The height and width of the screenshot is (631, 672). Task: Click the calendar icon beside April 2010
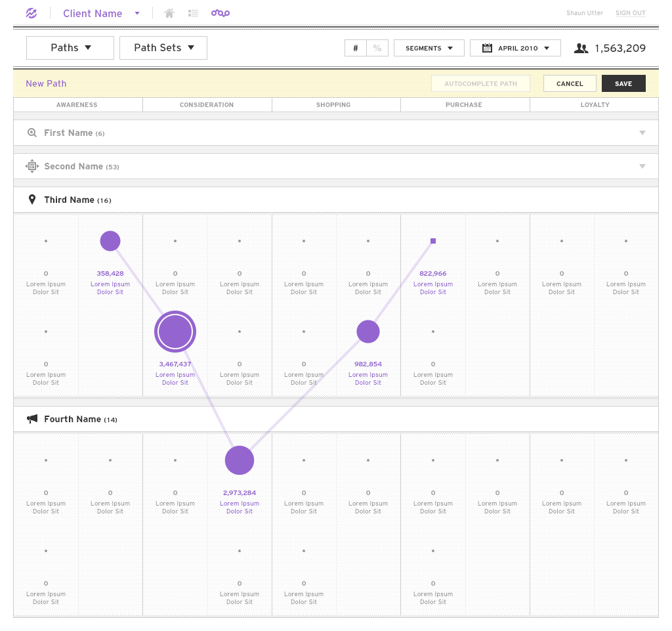coord(487,48)
